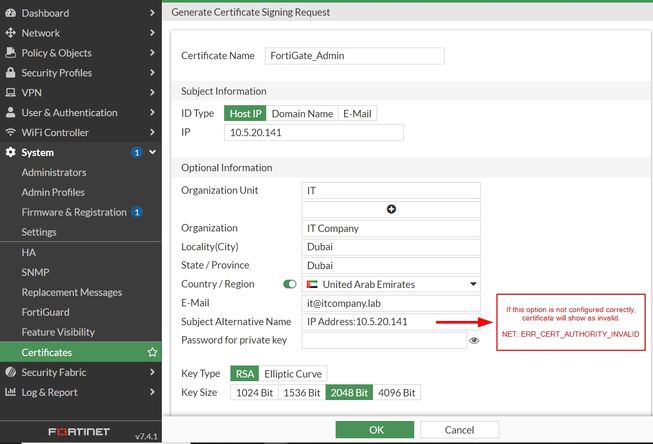
Task: Click the Fortinet logo
Action: point(79,432)
